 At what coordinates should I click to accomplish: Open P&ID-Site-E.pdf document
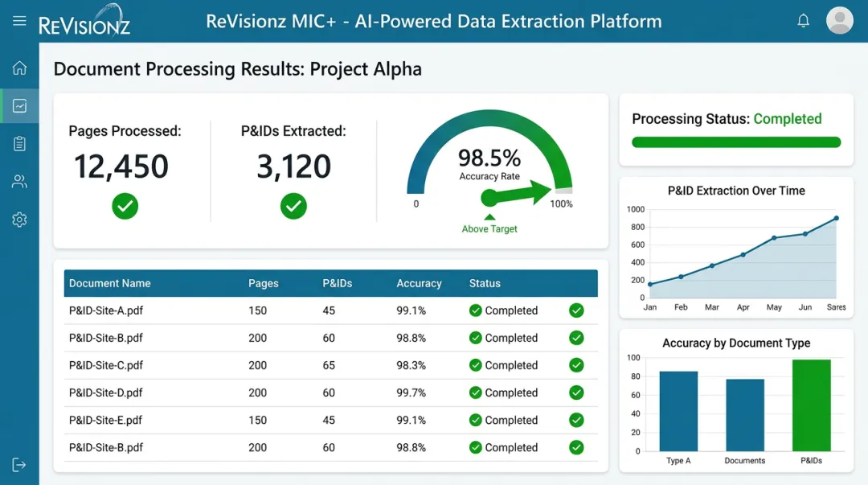tap(105, 420)
